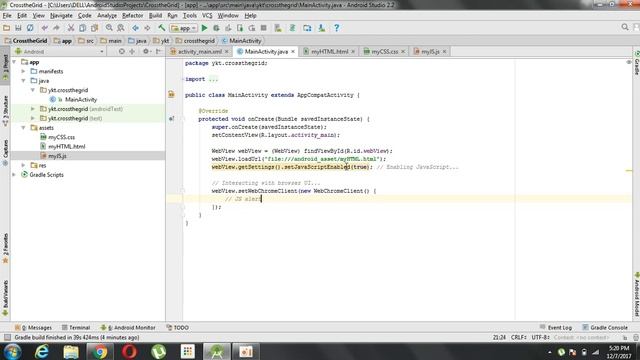Expand ykt.crossthegrid (test) package
Viewport: 640px width, 360px height.
[x=33, y=118]
